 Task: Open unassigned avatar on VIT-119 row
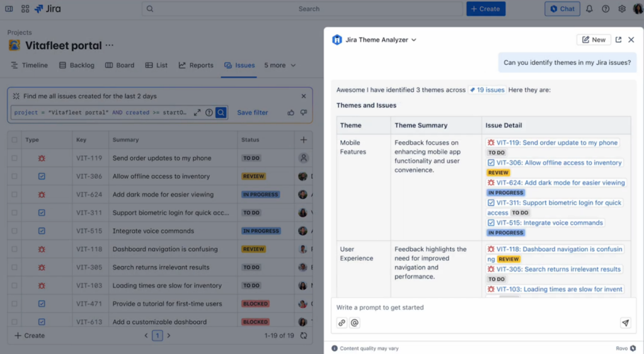click(304, 157)
